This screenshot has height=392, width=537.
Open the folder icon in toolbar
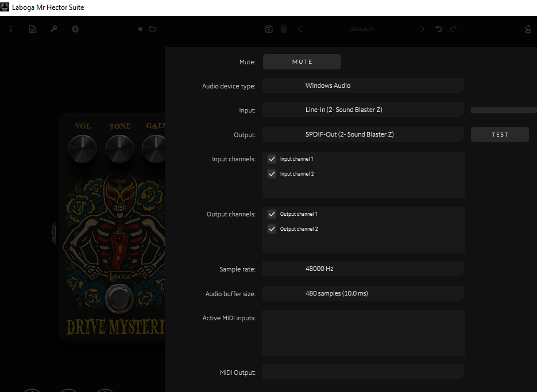(x=153, y=29)
